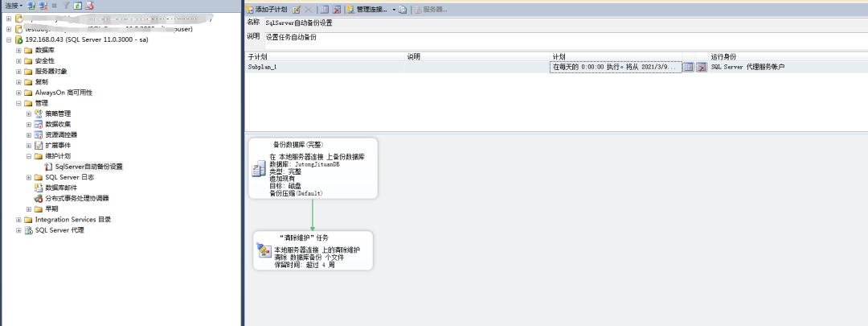Open the 连接 dropdown in Object Explorer

tap(14, 5)
